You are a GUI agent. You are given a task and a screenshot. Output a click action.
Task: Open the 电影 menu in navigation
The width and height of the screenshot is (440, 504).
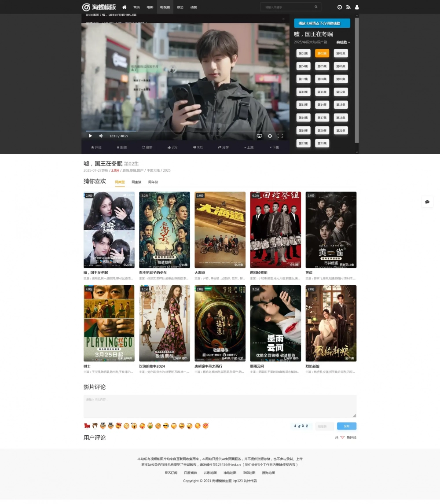click(x=150, y=7)
